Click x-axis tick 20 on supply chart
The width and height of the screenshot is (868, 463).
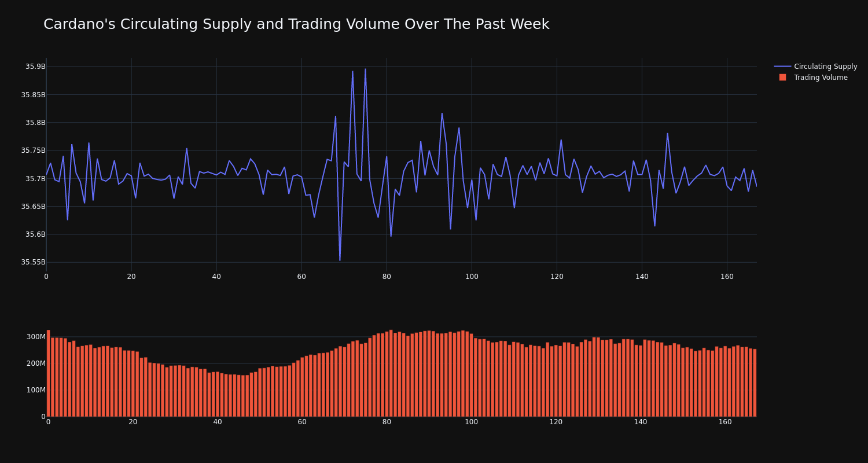[x=131, y=277]
